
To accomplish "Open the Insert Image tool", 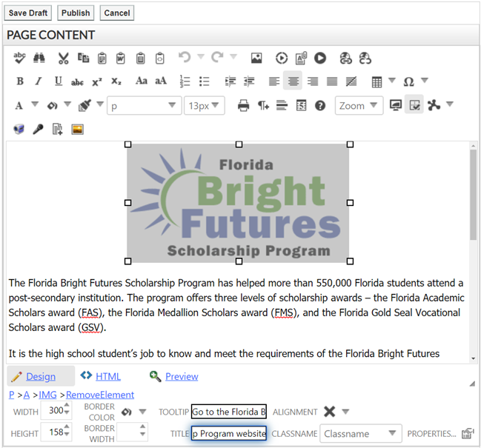I will pos(256,58).
